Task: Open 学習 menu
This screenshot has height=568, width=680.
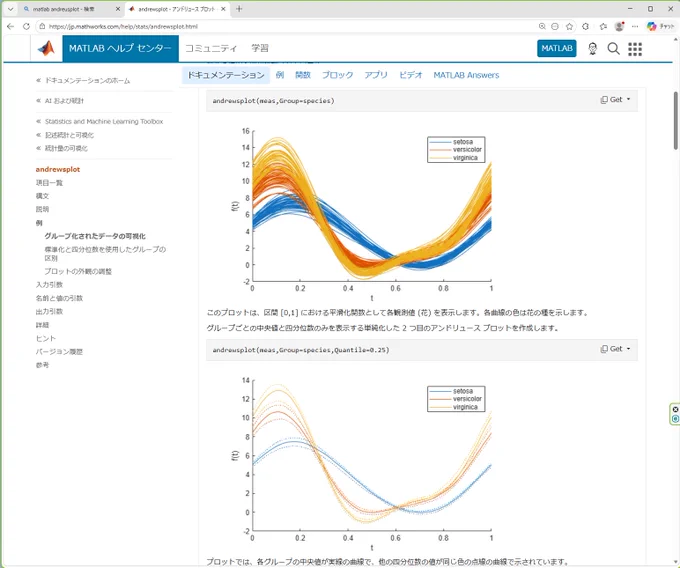Action: click(260, 48)
